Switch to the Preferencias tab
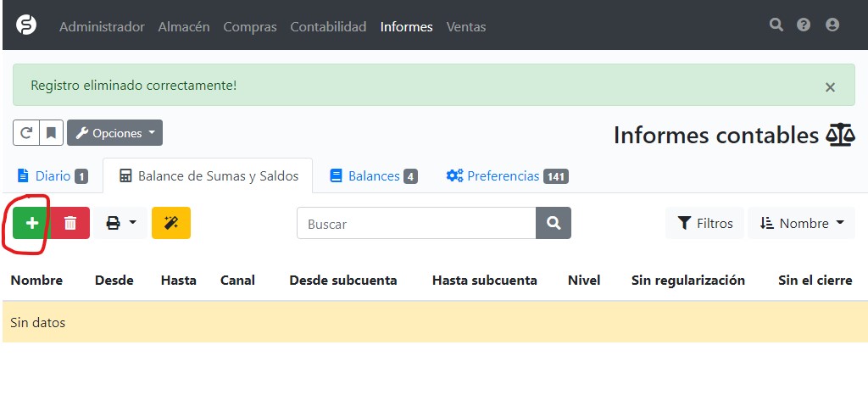This screenshot has width=868, height=406. tap(506, 176)
